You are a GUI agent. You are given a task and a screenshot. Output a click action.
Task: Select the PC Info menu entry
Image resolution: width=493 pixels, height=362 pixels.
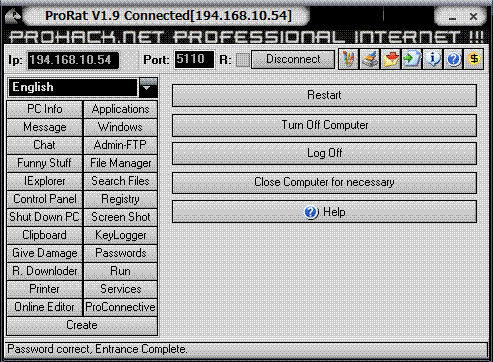click(44, 109)
